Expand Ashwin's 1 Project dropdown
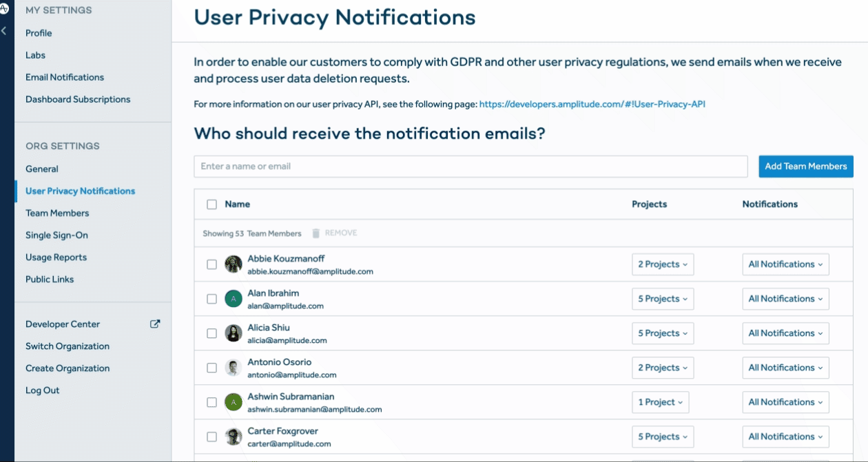868x462 pixels. pyautogui.click(x=661, y=401)
